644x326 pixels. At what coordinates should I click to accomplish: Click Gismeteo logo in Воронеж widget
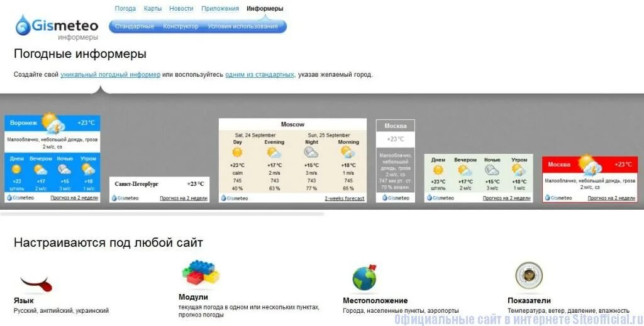pyautogui.click(x=21, y=198)
